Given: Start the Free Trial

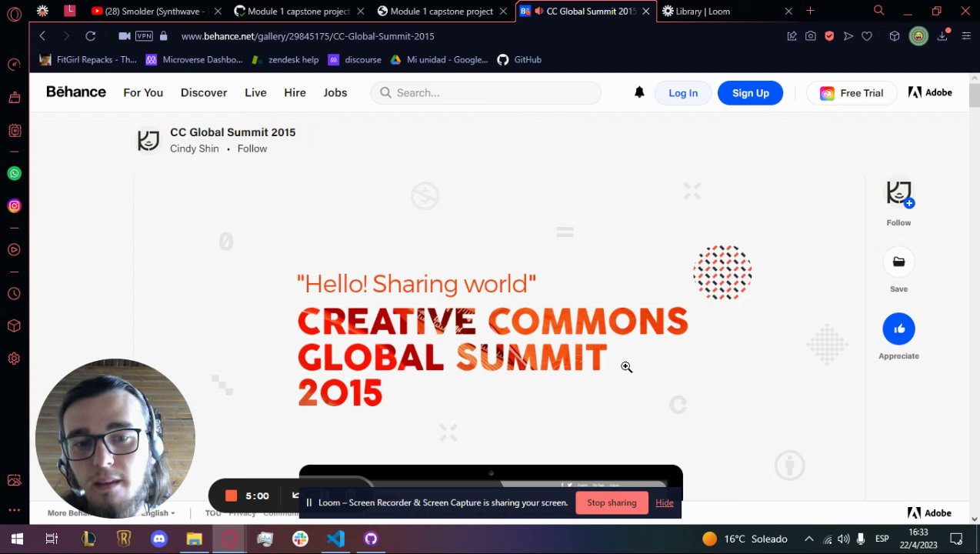Looking at the screenshot, I should (x=852, y=93).
